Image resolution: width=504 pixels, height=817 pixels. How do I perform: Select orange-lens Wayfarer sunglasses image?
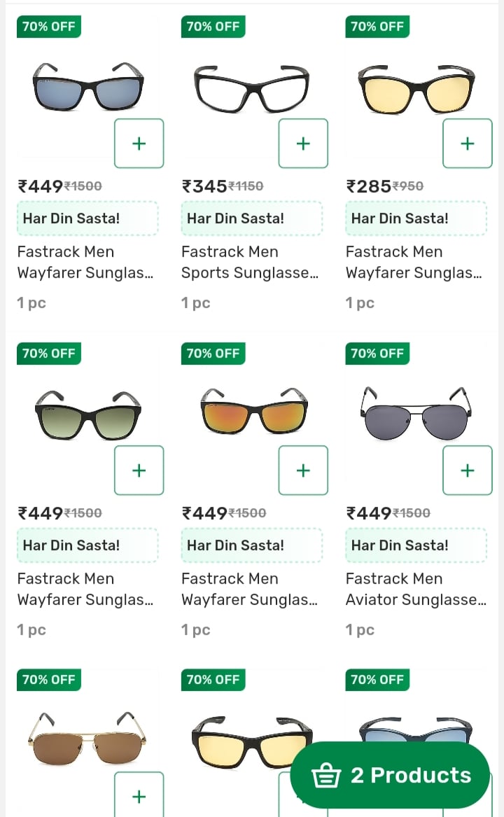point(253,413)
